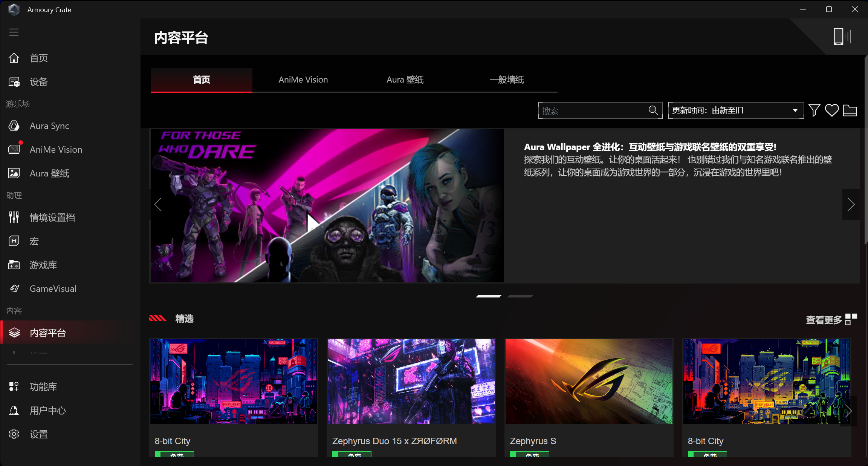The height and width of the screenshot is (466, 868).
Task: Click the 查看更多 link
Action: click(x=824, y=320)
